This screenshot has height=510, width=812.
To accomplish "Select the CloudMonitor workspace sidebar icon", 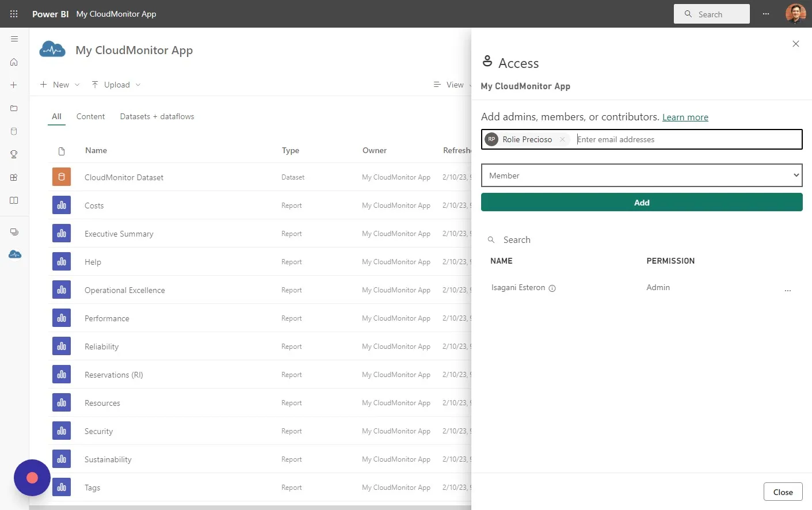I will click(x=15, y=254).
